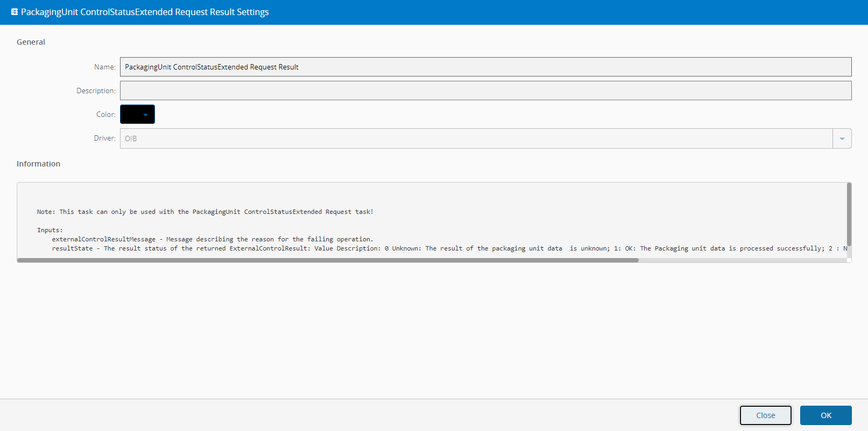
Task: Click the externalControlResultMessage input description line
Action: coord(212,239)
